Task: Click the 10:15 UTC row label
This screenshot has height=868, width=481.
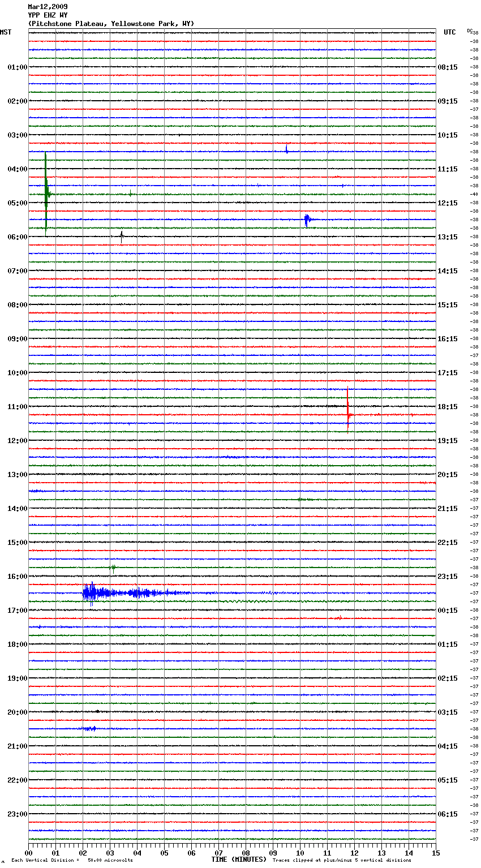Action: pyautogui.click(x=448, y=135)
